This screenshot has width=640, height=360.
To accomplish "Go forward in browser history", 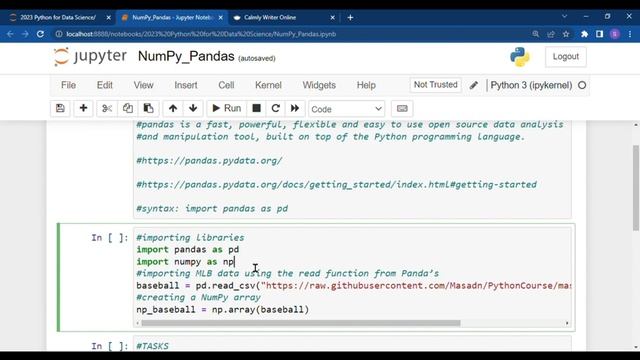I will tap(25, 34).
